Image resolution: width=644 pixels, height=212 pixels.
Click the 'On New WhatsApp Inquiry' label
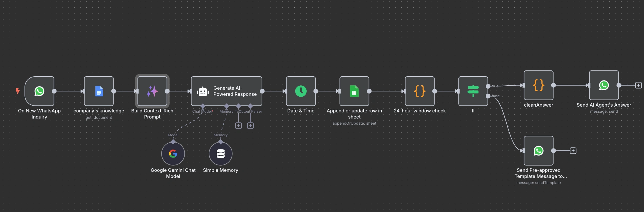pos(39,114)
